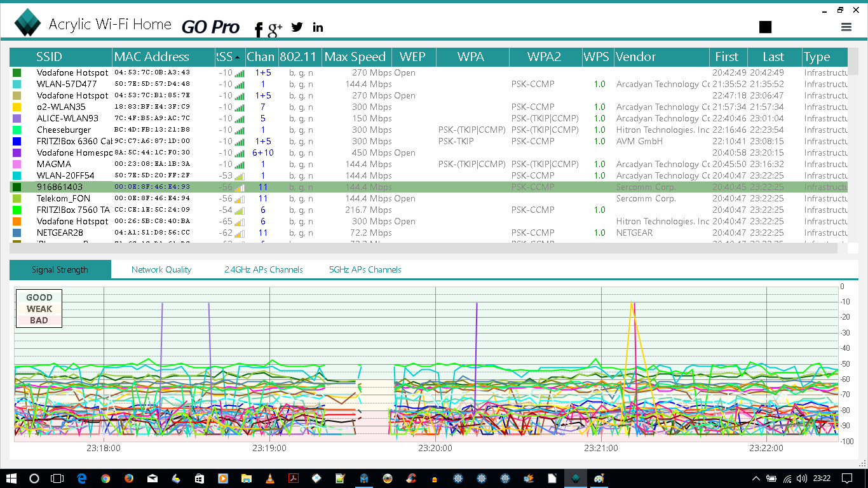Sort by First seen column header
Screen dimensions: 868x488
click(x=728, y=57)
